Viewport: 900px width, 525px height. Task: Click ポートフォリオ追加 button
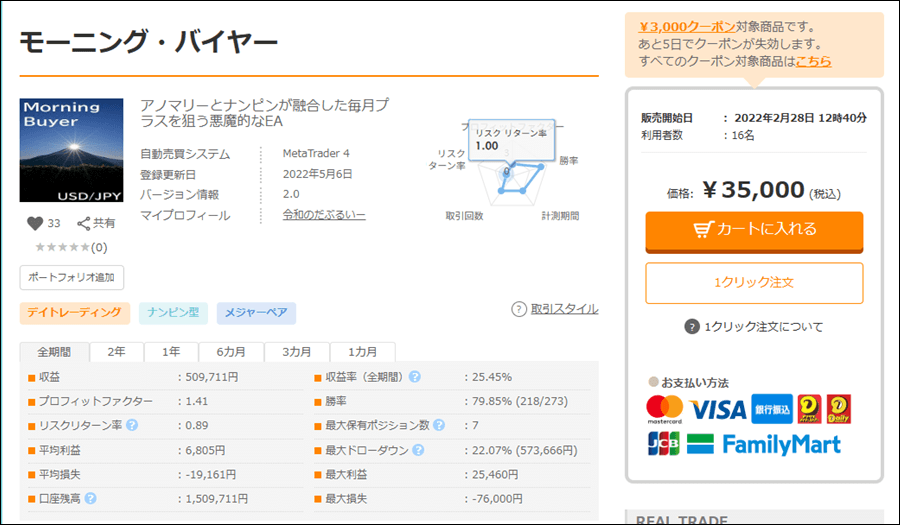pyautogui.click(x=72, y=277)
